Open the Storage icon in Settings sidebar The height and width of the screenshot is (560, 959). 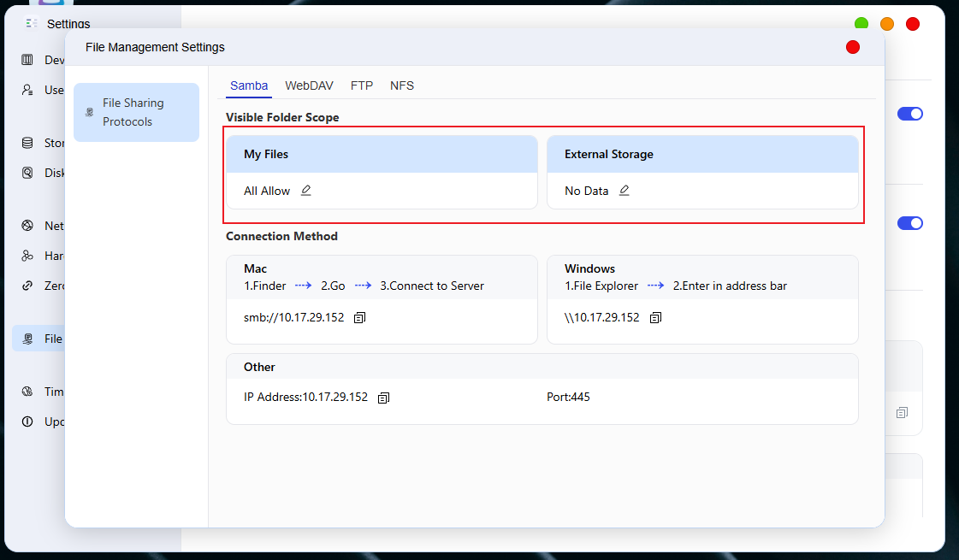coord(27,143)
